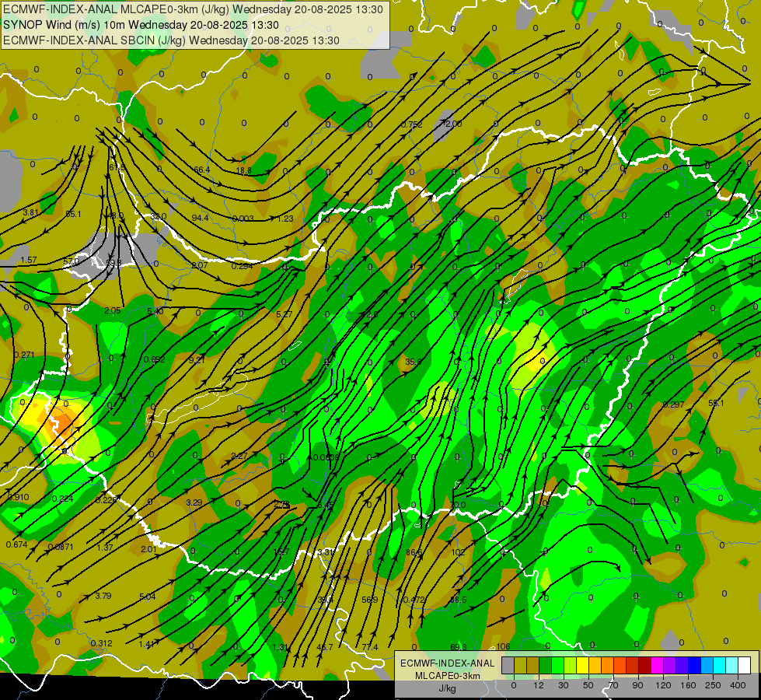Click the 18.8 value on the map

243,170
